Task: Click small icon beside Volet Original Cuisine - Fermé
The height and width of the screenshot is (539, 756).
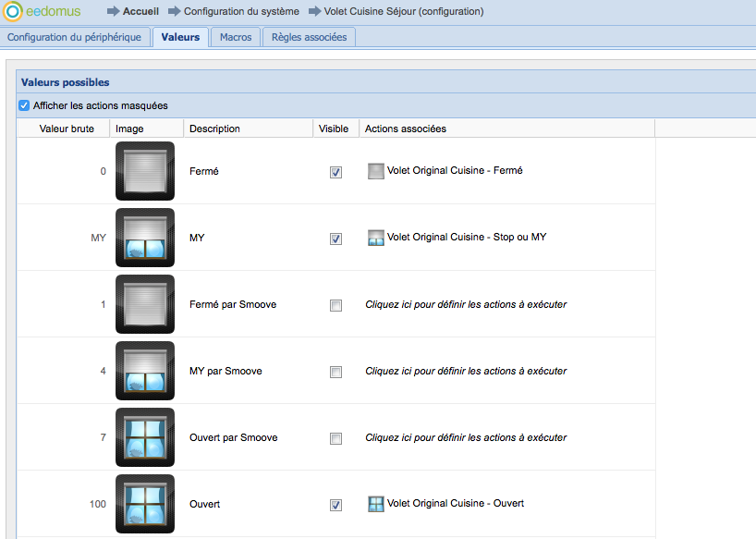Action: point(375,171)
